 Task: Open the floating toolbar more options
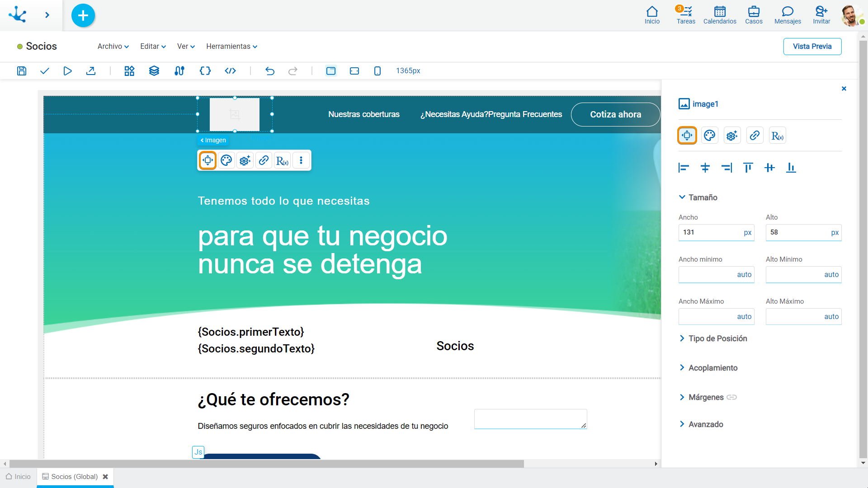(301, 160)
